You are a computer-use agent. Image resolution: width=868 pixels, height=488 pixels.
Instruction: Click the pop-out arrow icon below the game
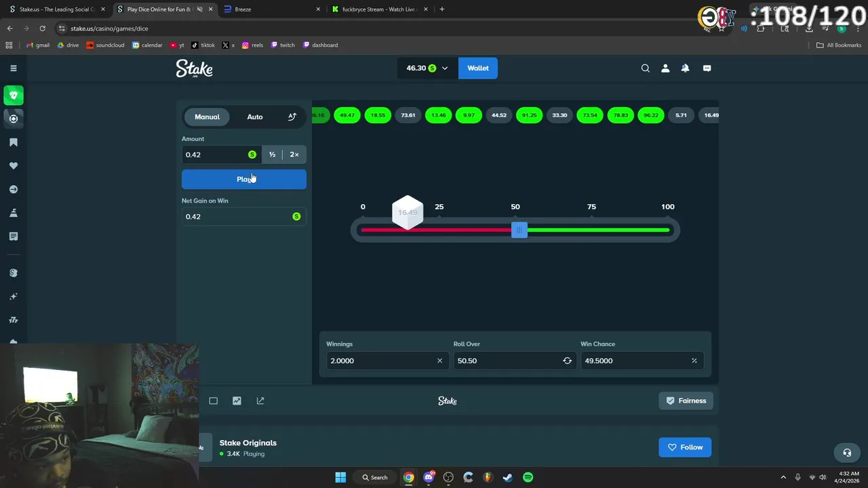(260, 401)
